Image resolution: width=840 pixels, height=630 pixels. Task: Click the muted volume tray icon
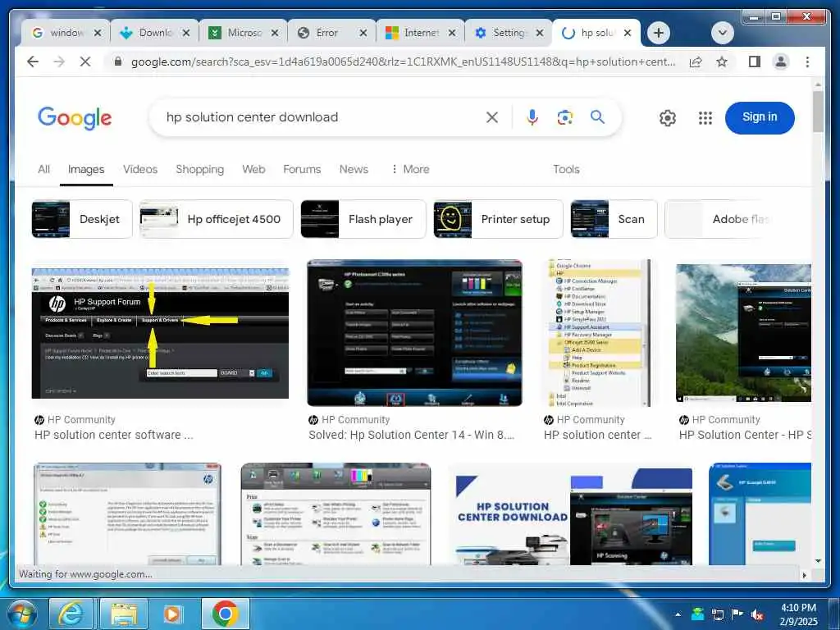757,615
